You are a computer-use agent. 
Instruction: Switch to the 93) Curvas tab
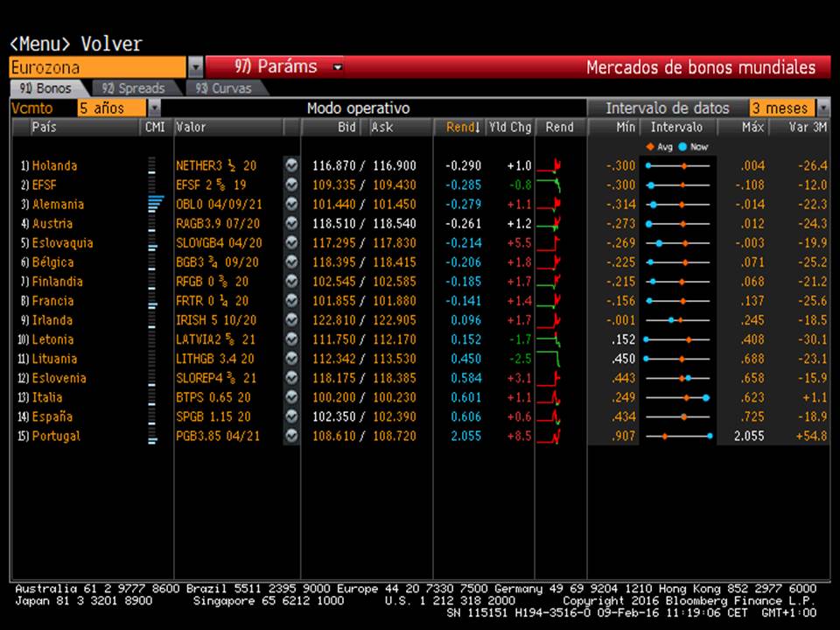point(224,87)
